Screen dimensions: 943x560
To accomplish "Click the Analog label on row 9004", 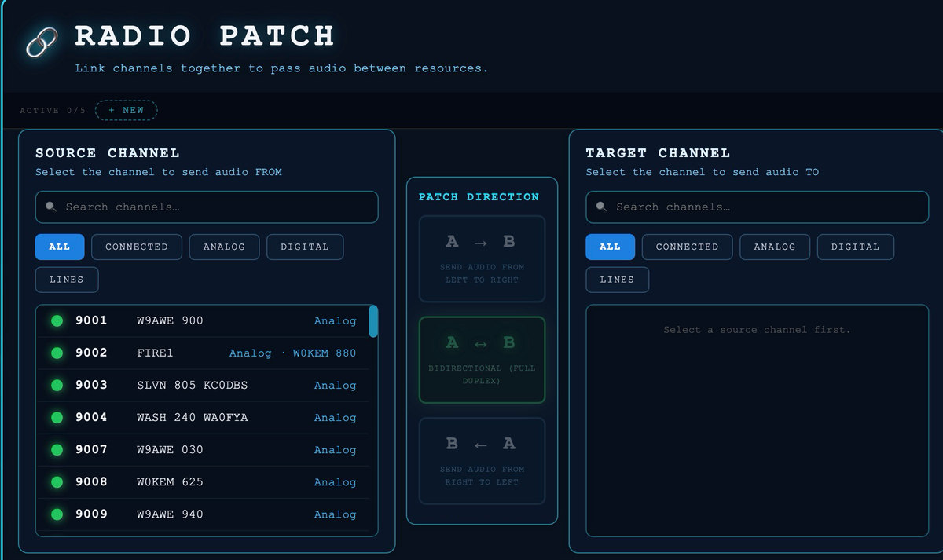I will coord(336,418).
